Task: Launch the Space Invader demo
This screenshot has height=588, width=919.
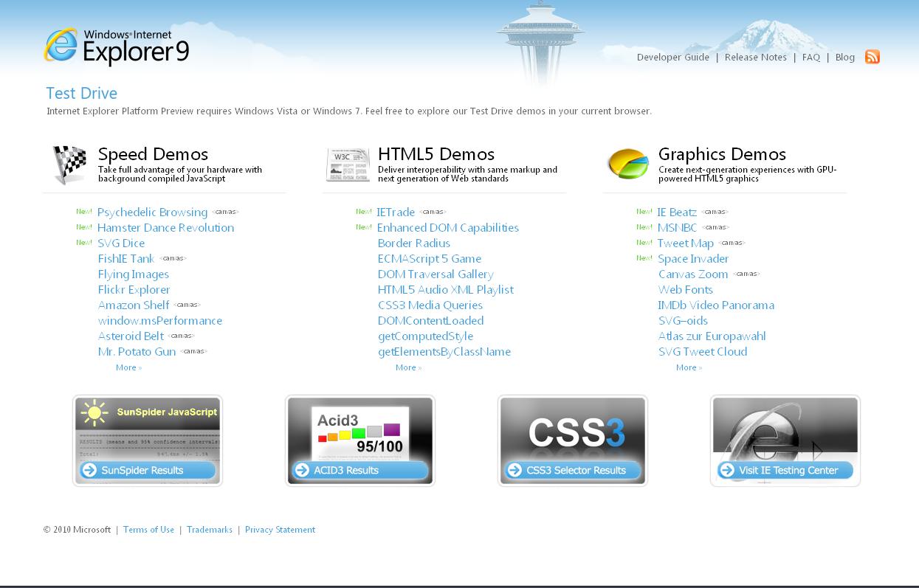Action: 693,259
